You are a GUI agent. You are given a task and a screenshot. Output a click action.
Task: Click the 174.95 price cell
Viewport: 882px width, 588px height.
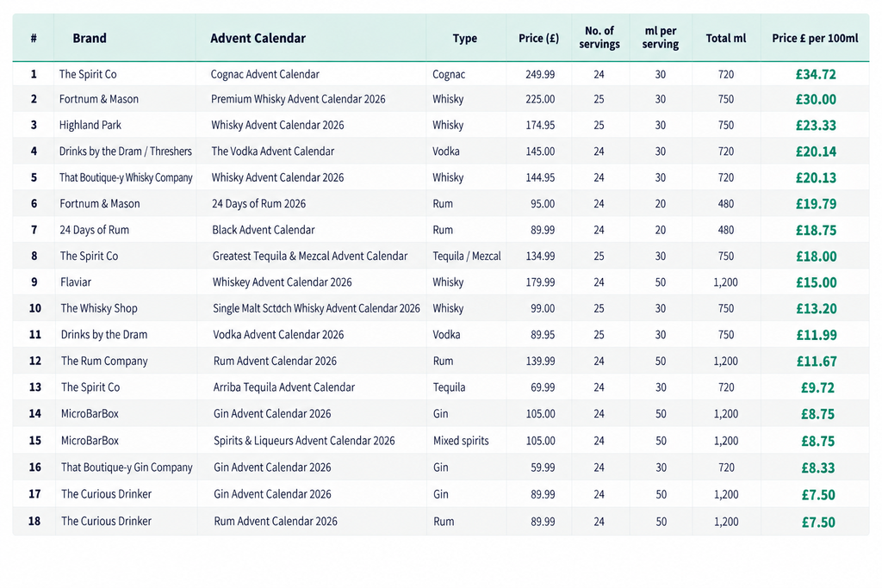(540, 125)
